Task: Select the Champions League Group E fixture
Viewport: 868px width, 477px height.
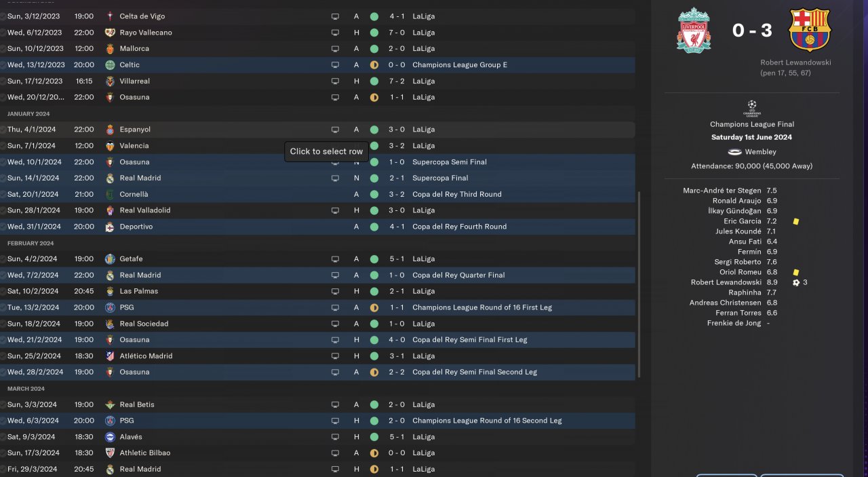Action: click(x=317, y=65)
